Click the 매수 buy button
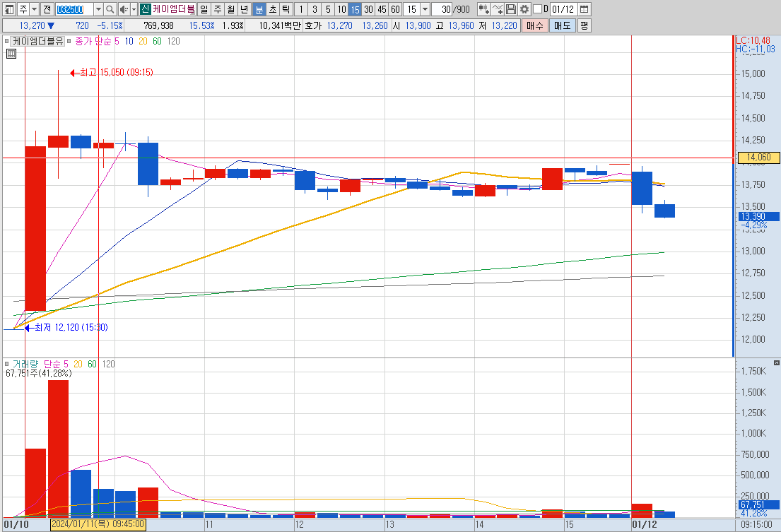This screenshot has height=532, width=781. (535, 25)
